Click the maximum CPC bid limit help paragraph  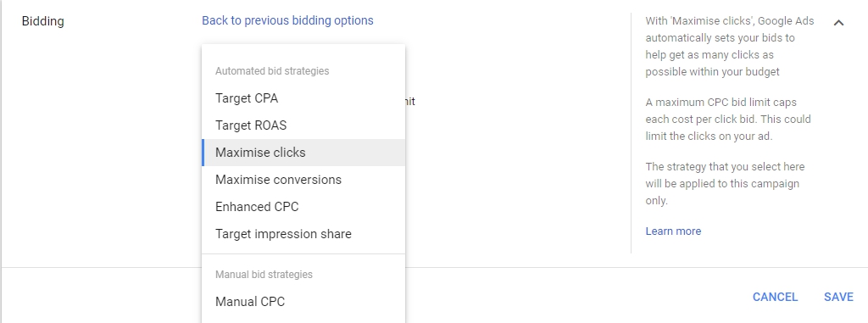pos(728,120)
